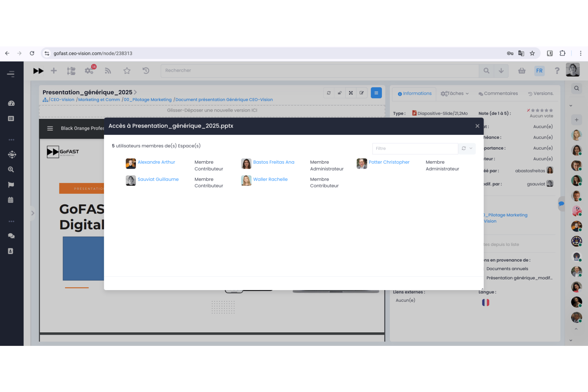Switch to the Commentaires tab
The height and width of the screenshot is (392, 588).
pos(498,93)
